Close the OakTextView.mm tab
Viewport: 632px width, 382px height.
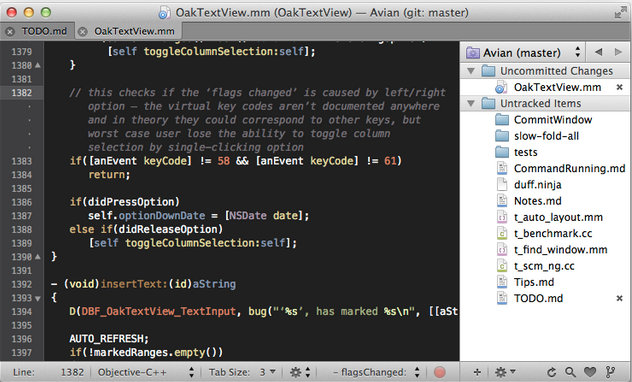pos(83,31)
